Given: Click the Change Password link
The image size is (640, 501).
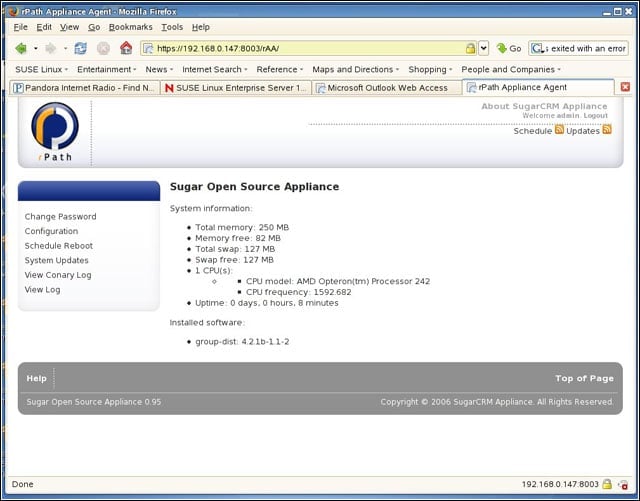Looking at the screenshot, I should [60, 216].
